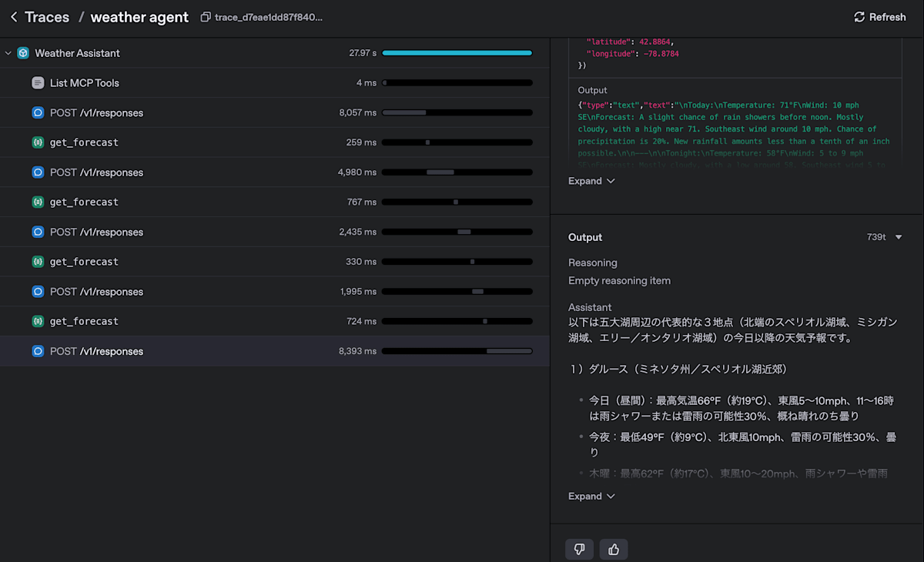The height and width of the screenshot is (562, 924).
Task: Click the weather agent title
Action: pos(139,17)
